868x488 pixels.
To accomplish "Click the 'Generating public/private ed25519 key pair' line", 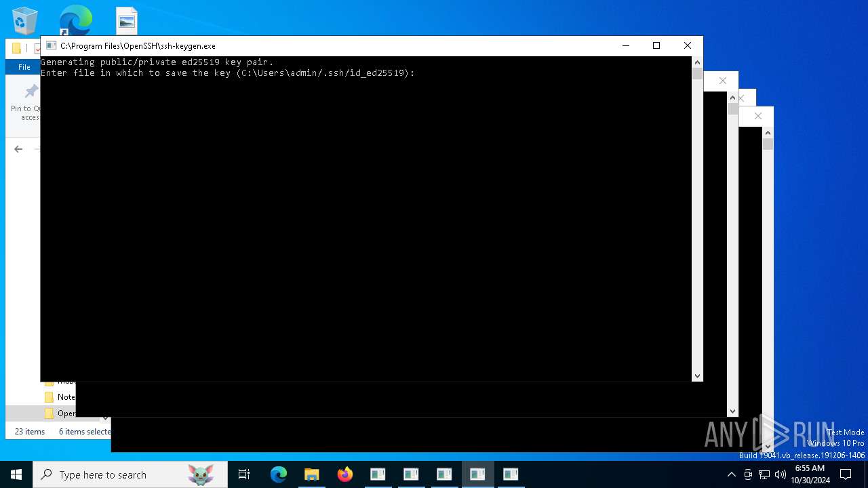I will pos(157,62).
